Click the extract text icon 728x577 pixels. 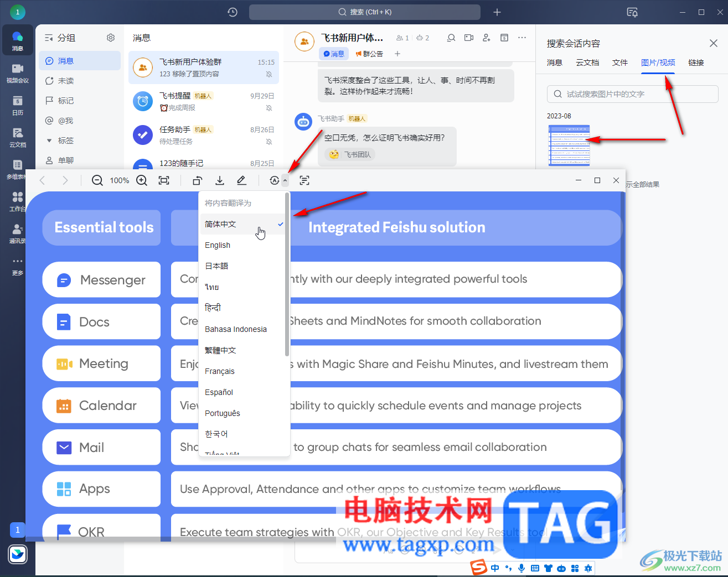pos(304,180)
